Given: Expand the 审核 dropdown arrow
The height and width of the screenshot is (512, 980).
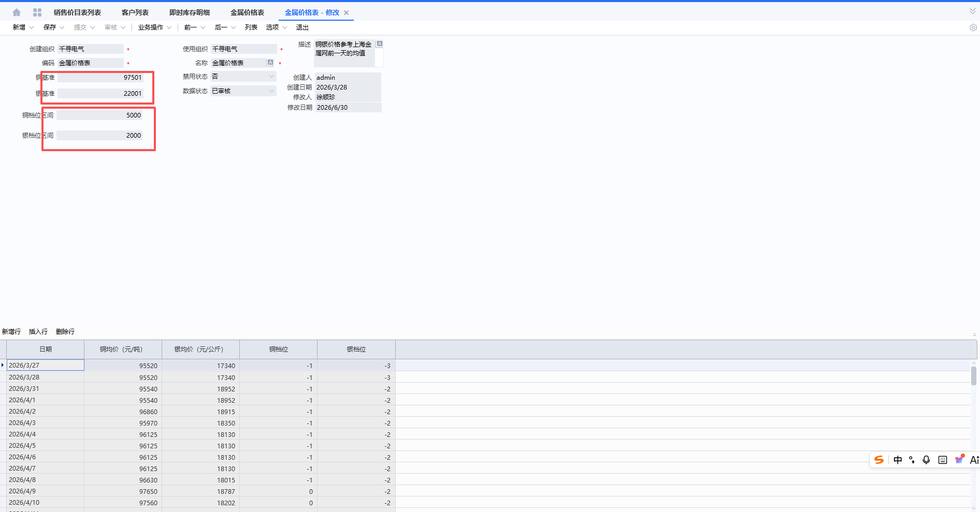Looking at the screenshot, I should [123, 27].
